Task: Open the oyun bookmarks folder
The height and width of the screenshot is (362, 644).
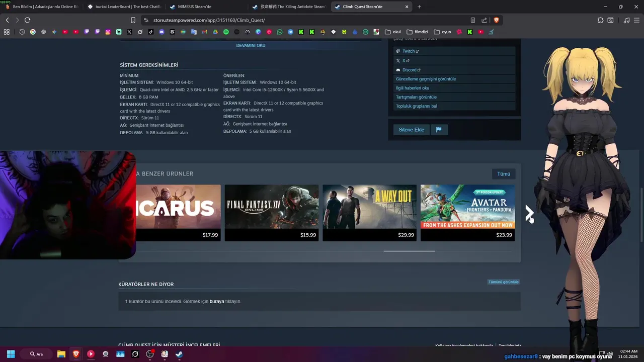Action: click(x=443, y=32)
